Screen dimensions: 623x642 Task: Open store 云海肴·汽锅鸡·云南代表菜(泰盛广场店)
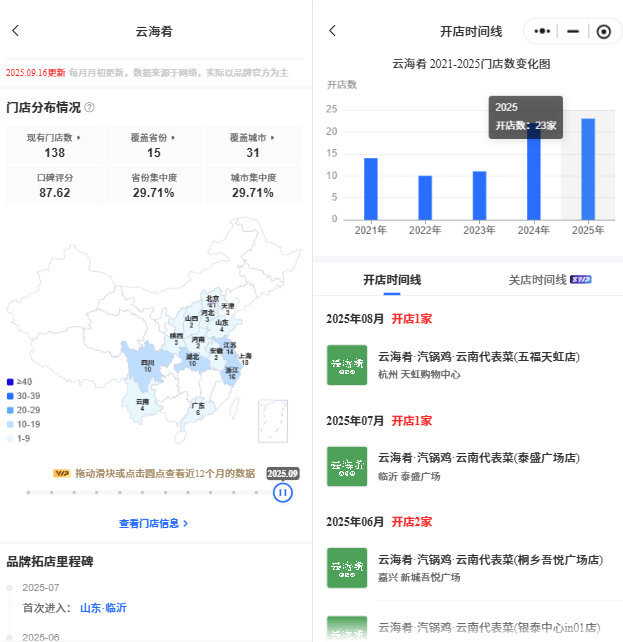(479, 458)
